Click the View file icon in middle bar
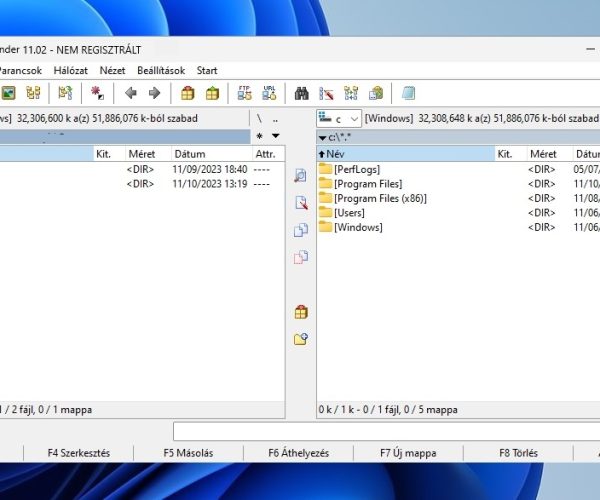Screen dimensions: 600x500 point(301,176)
